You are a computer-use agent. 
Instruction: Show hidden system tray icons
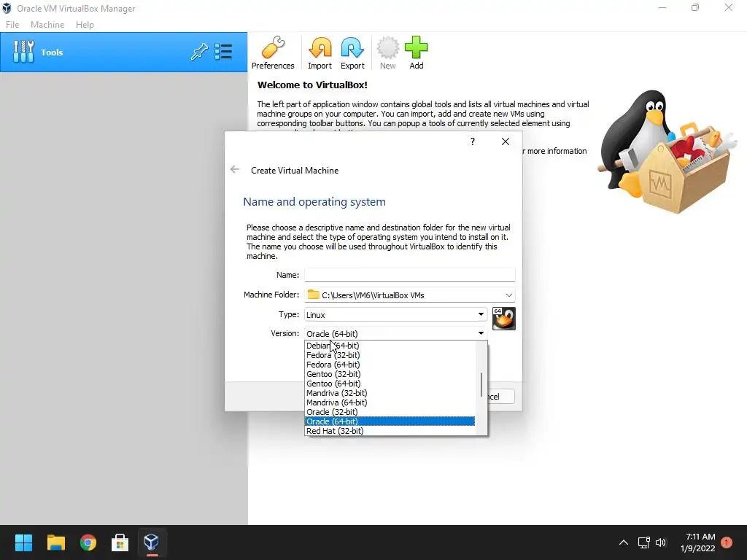pos(623,542)
